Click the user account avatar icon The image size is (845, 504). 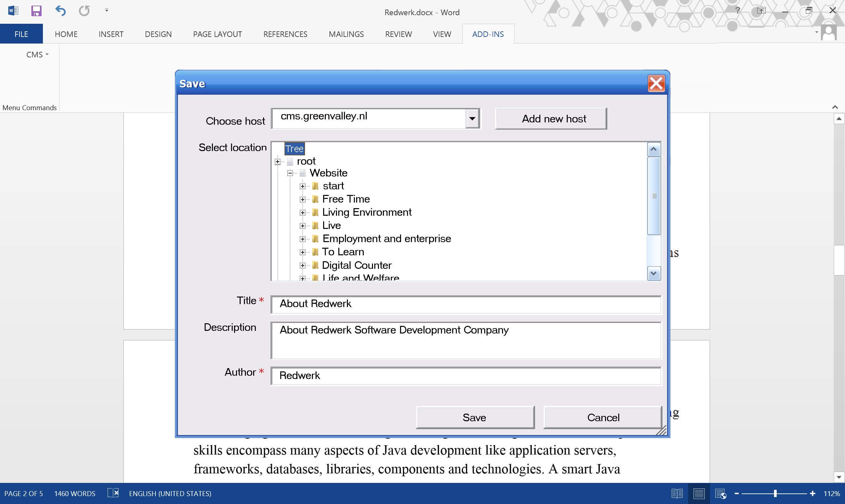click(x=829, y=33)
